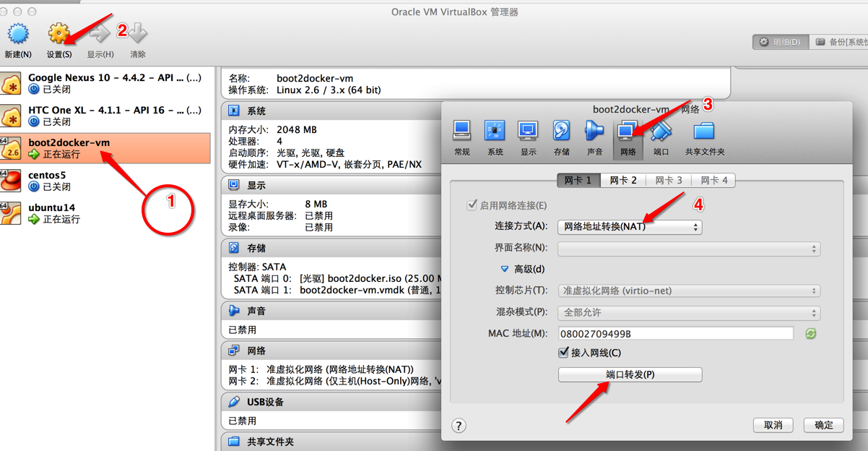
Task: Click 取消 cancel button
Action: click(773, 425)
